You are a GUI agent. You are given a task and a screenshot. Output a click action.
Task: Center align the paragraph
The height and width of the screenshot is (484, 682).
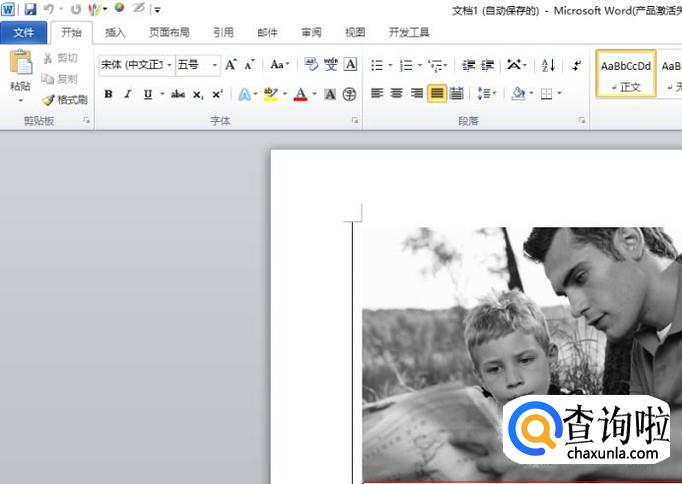(397, 94)
